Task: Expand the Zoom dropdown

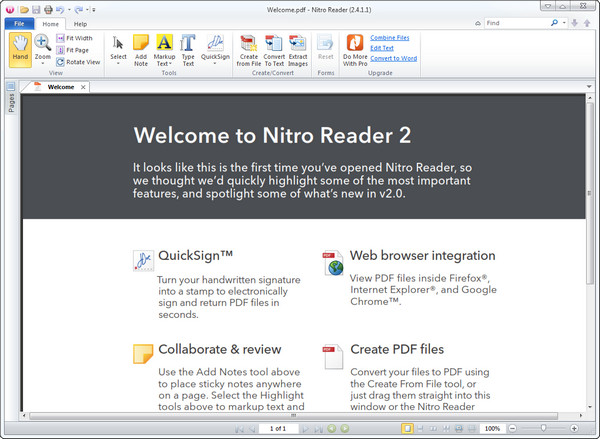Action: click(x=43, y=64)
